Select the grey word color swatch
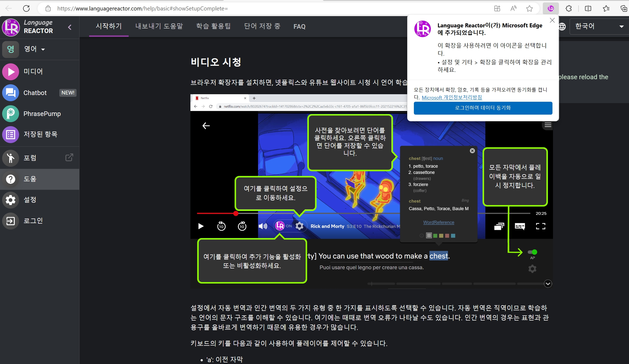 [429, 235]
